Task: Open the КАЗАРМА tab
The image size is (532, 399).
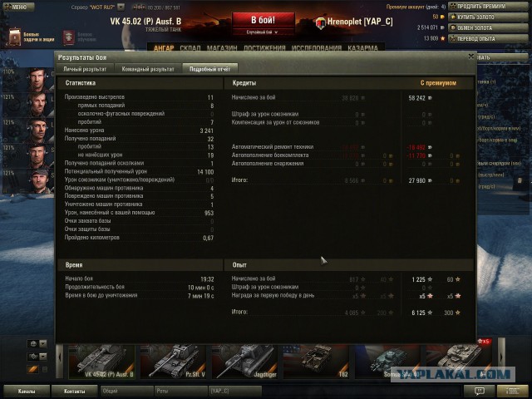Action: pyautogui.click(x=362, y=48)
